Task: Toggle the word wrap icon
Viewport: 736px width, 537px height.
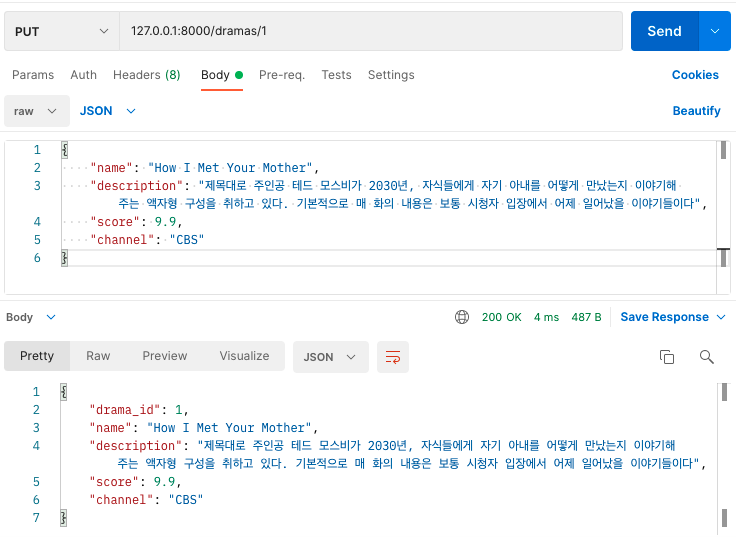Action: tap(393, 357)
